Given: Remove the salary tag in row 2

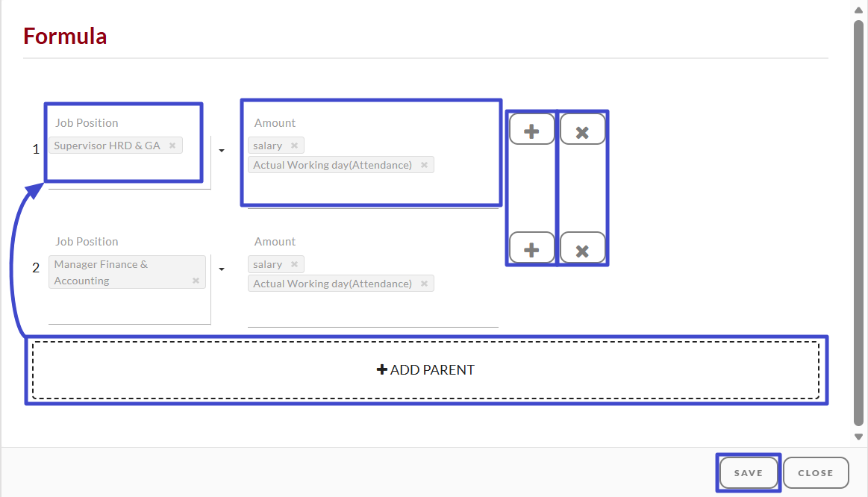Looking at the screenshot, I should click(295, 264).
